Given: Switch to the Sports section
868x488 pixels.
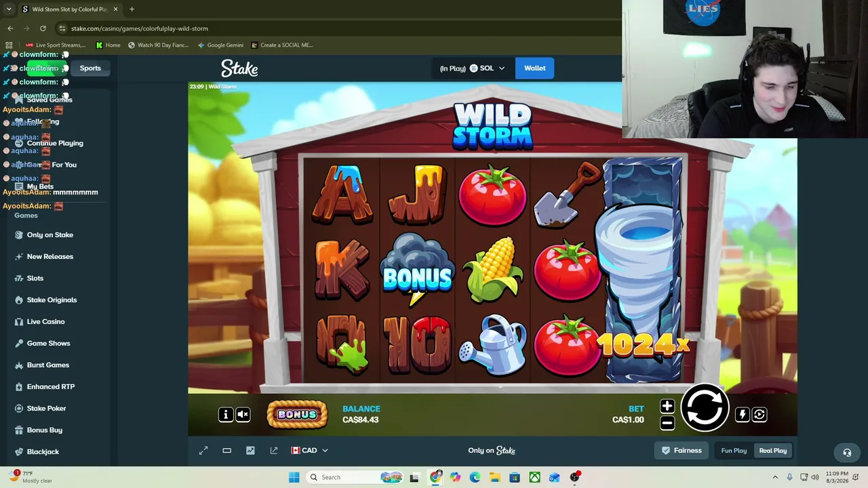Looking at the screenshot, I should [x=90, y=68].
